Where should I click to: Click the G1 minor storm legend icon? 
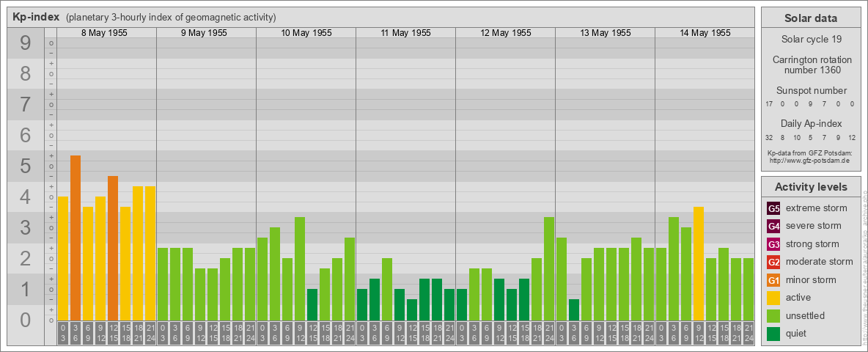pos(773,280)
